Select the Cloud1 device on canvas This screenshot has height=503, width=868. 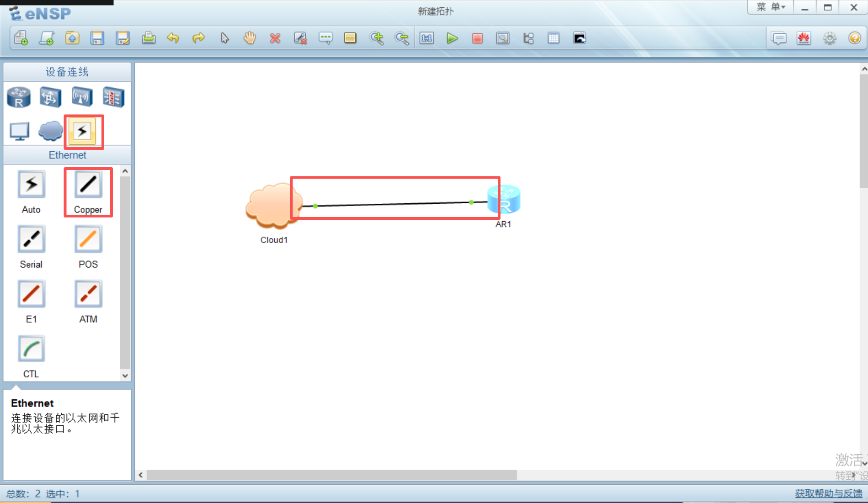click(273, 206)
